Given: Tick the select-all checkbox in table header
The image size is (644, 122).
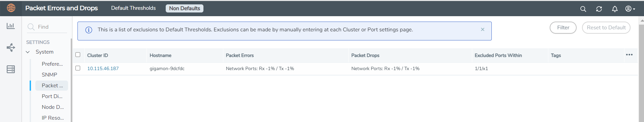Looking at the screenshot, I should [78, 55].
